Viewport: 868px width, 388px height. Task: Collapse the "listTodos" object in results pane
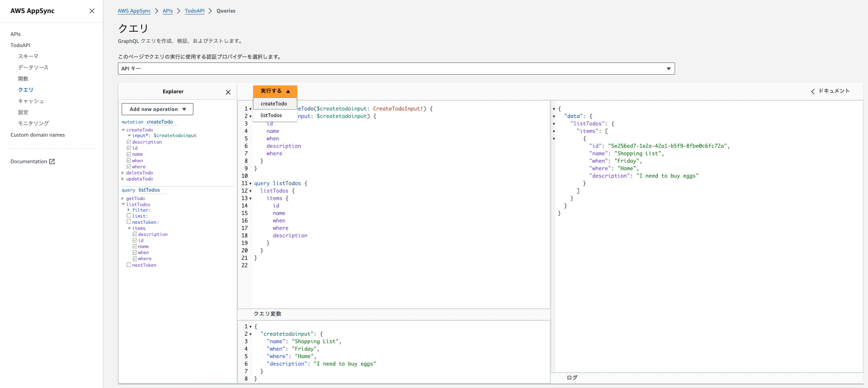click(x=554, y=124)
